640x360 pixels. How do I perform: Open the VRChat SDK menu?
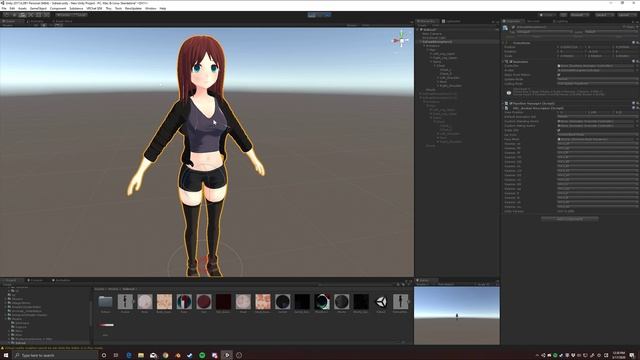94,8
